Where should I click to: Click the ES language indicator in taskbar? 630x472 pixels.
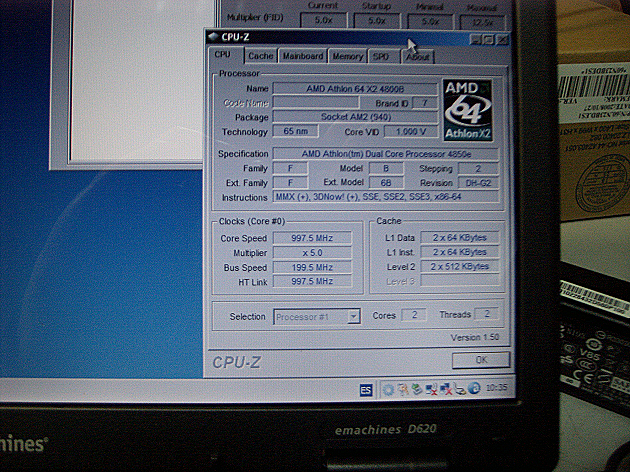tap(366, 390)
